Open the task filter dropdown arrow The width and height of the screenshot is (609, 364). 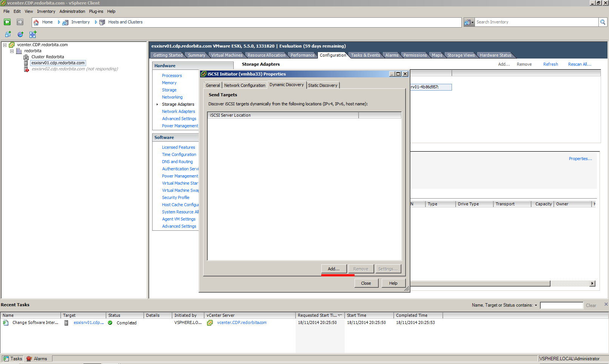point(536,305)
